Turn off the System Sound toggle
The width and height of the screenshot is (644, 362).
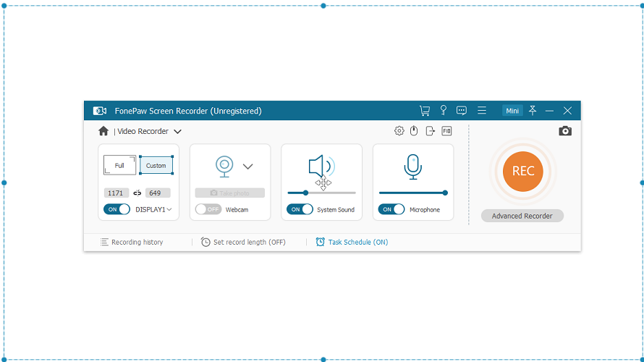(x=300, y=209)
